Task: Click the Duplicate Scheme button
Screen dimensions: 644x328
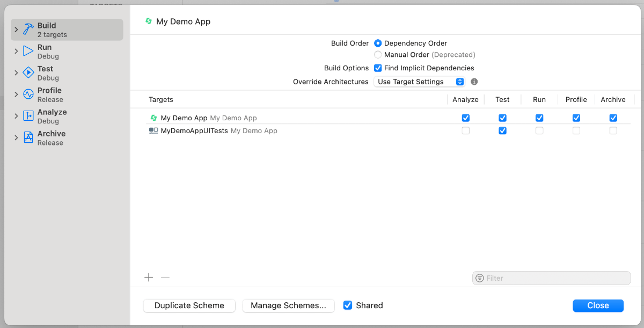Action: 189,305
